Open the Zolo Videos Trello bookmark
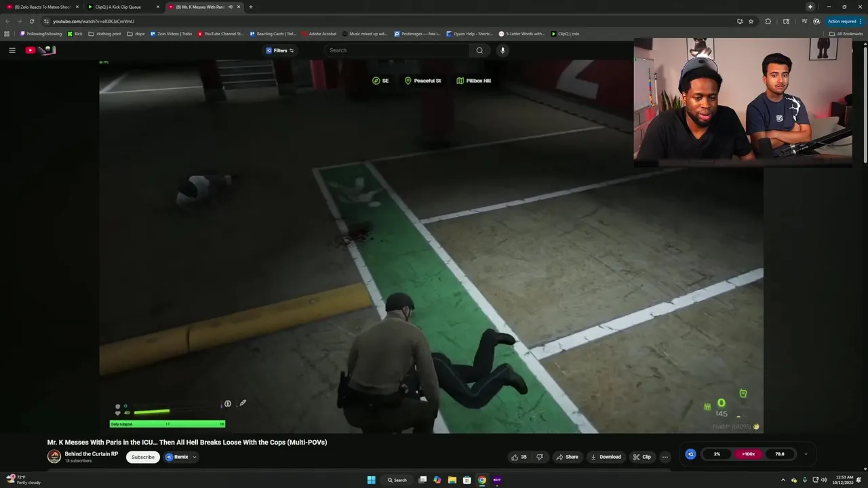 click(x=171, y=33)
